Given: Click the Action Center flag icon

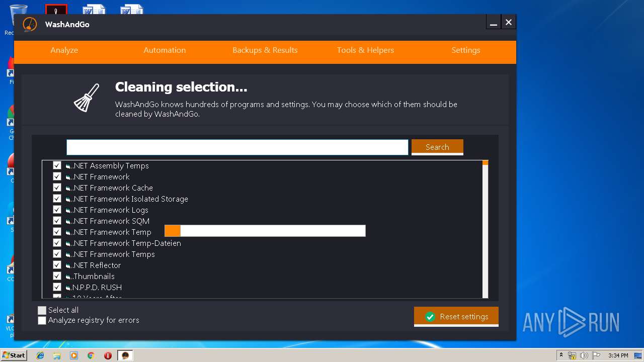Looking at the screenshot, I should click(x=596, y=355).
